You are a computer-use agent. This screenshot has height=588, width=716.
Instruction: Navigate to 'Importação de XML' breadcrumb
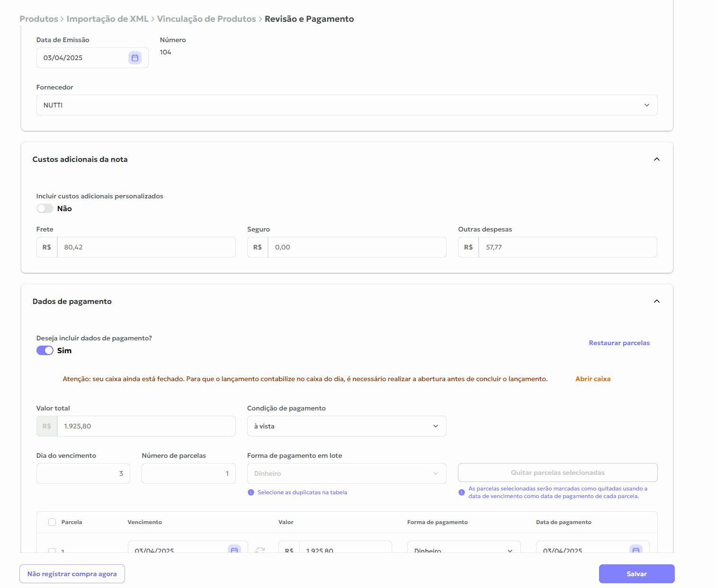coord(107,19)
